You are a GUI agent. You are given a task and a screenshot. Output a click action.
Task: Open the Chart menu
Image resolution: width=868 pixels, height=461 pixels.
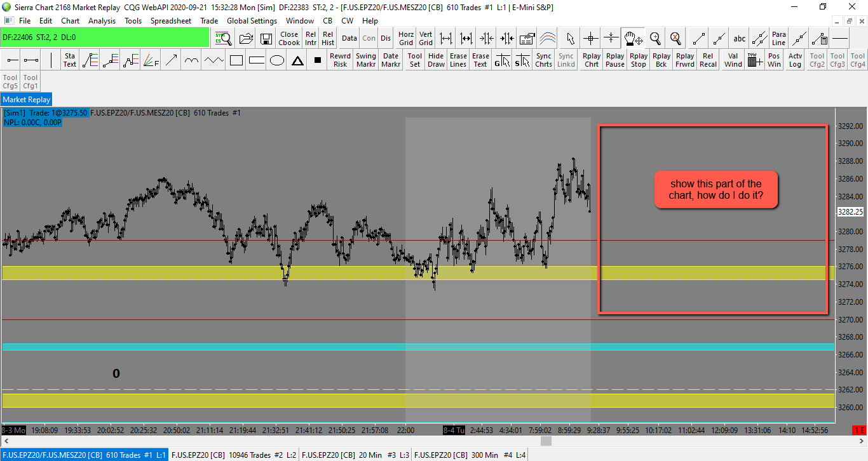(70, 21)
